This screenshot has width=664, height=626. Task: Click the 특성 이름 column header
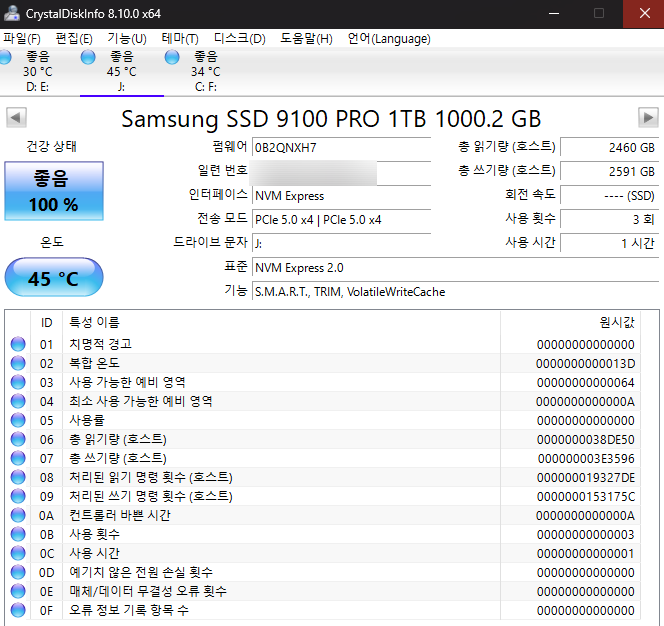click(x=281, y=323)
